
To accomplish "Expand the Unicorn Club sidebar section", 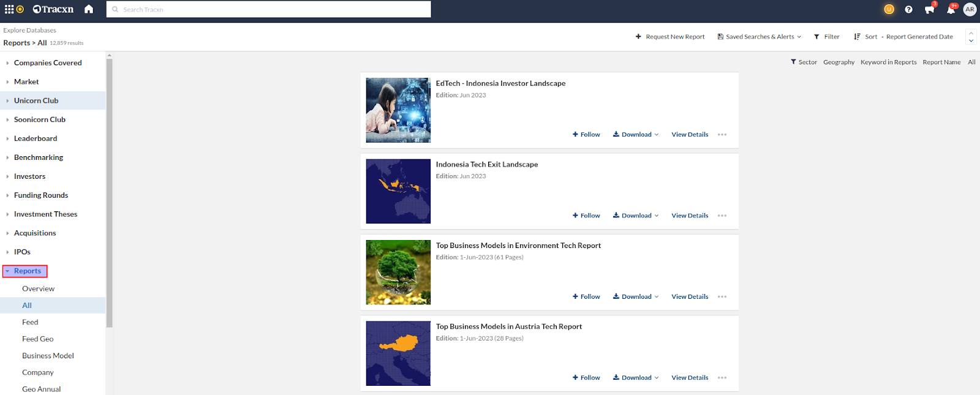I will click(x=36, y=100).
